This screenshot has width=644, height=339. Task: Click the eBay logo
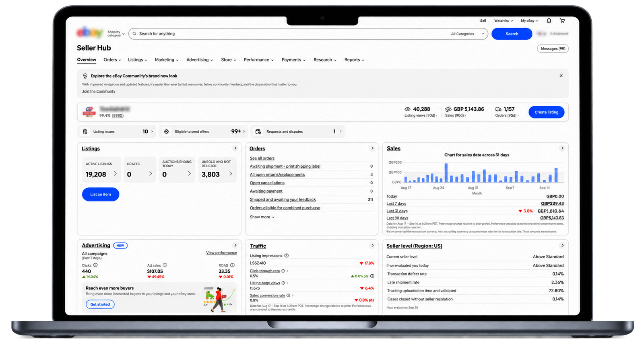pos(90,33)
